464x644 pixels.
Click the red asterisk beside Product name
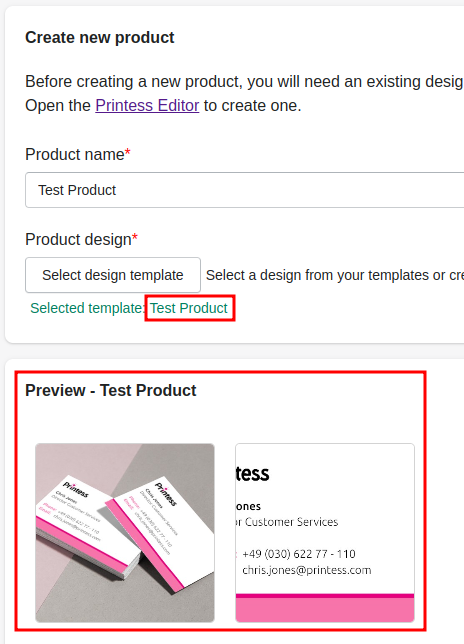point(128,152)
